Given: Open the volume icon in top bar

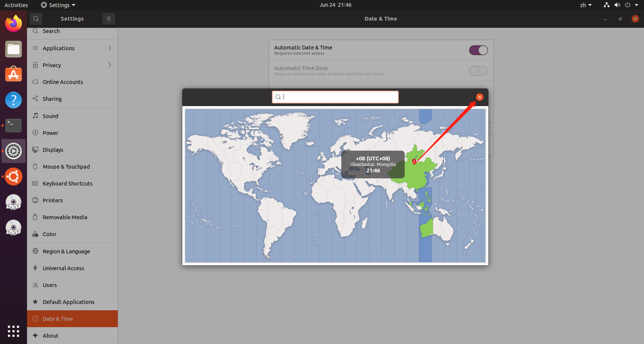Looking at the screenshot, I should [x=617, y=5].
